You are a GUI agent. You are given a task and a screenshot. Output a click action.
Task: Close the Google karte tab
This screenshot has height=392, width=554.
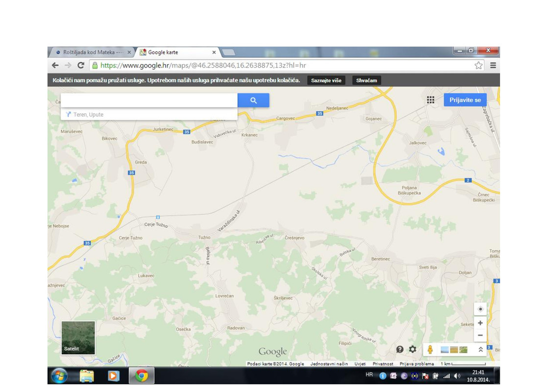pos(214,52)
